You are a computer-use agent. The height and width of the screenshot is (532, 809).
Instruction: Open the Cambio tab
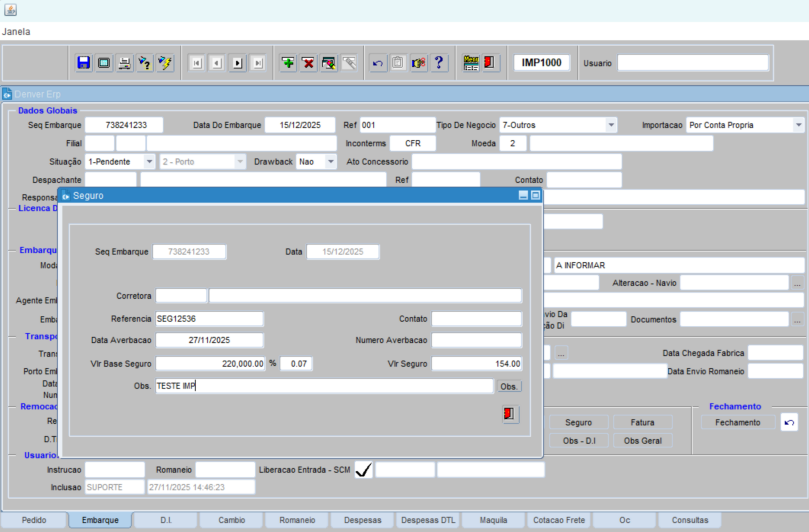click(x=231, y=520)
